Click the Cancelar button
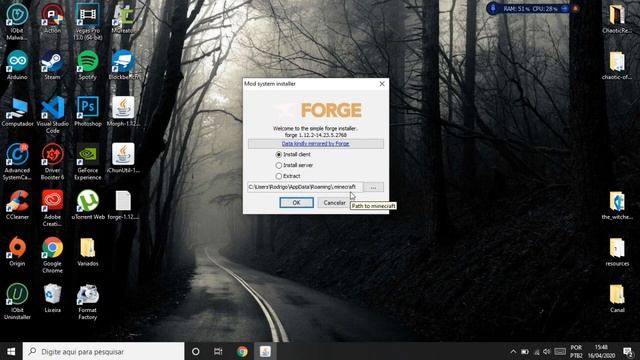The height and width of the screenshot is (360, 640). tap(334, 202)
